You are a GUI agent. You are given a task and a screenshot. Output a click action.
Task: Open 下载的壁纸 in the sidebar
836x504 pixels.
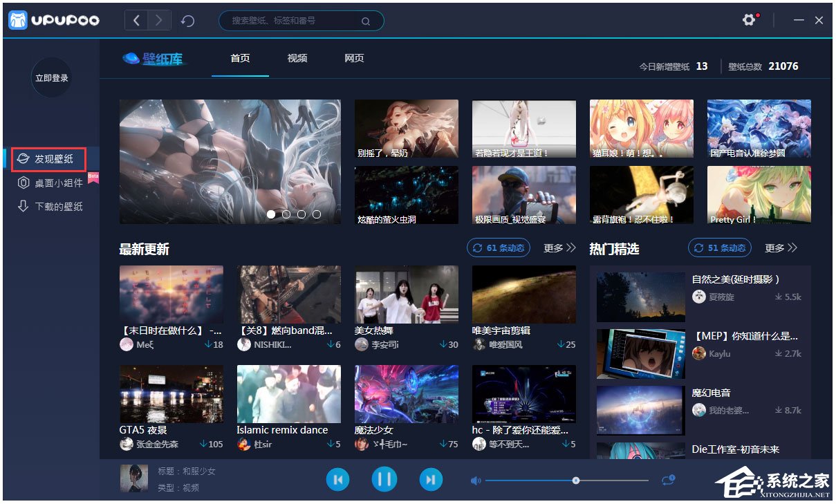coord(58,207)
